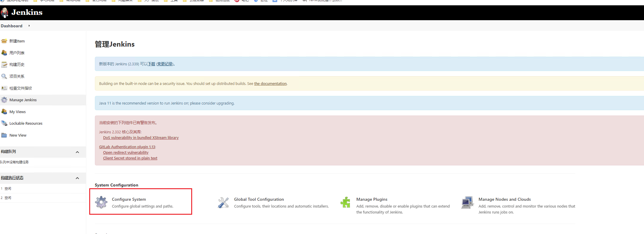
Task: Open Manage Plugins title
Action: click(372, 199)
